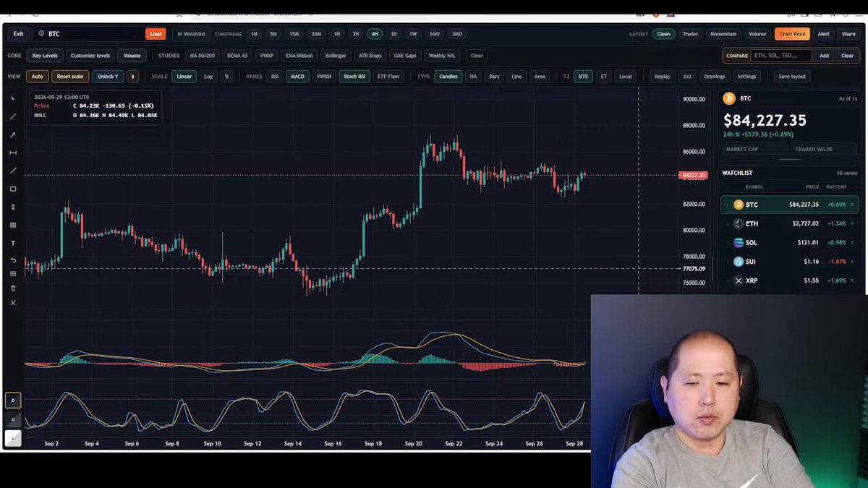Select the text annotation tool
The width and height of the screenshot is (868, 488).
coord(13,243)
